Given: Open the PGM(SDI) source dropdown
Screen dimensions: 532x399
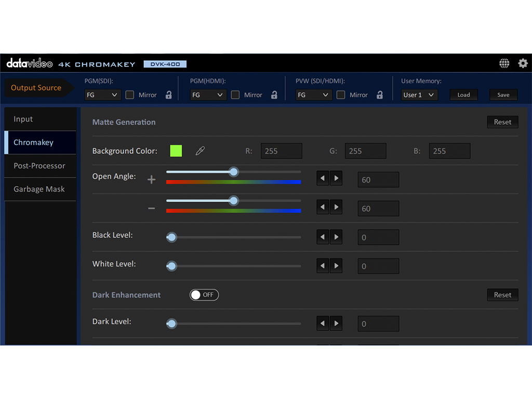Looking at the screenshot, I should coord(103,95).
